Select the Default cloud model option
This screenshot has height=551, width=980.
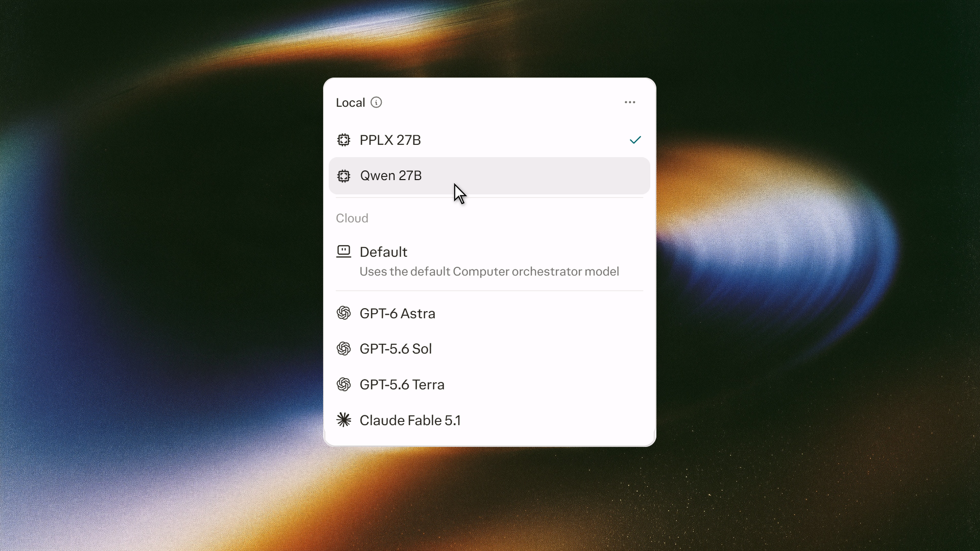point(489,261)
